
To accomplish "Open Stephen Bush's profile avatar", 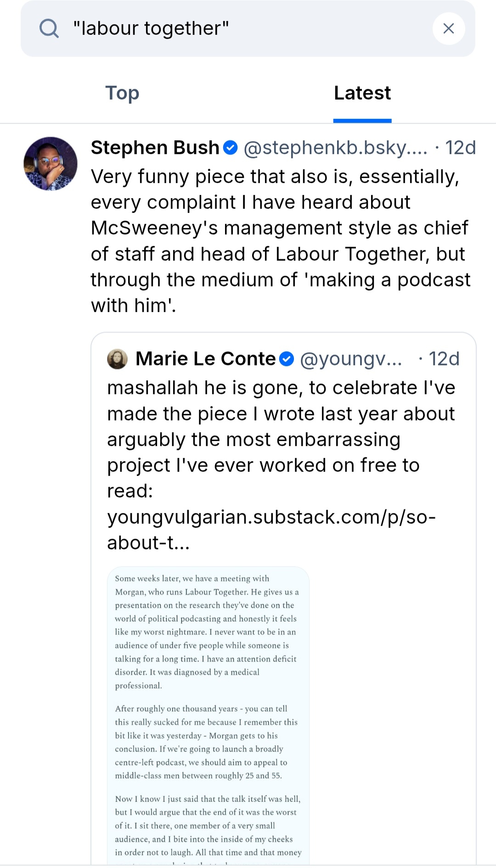I will (51, 163).
